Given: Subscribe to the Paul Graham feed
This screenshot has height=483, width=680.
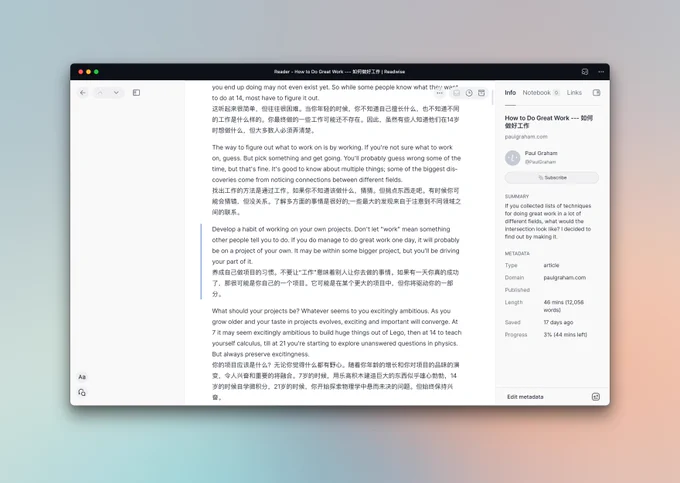Looking at the screenshot, I should pyautogui.click(x=552, y=178).
